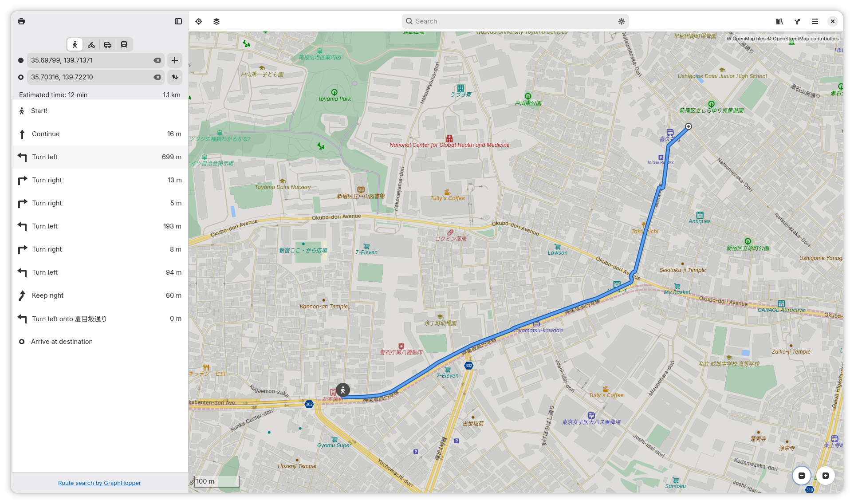
Task: Toggle the sidebar panel visibility
Action: [x=178, y=21]
